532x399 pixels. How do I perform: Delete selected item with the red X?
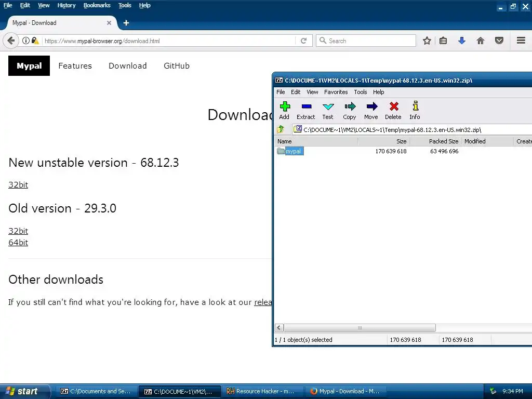click(393, 111)
